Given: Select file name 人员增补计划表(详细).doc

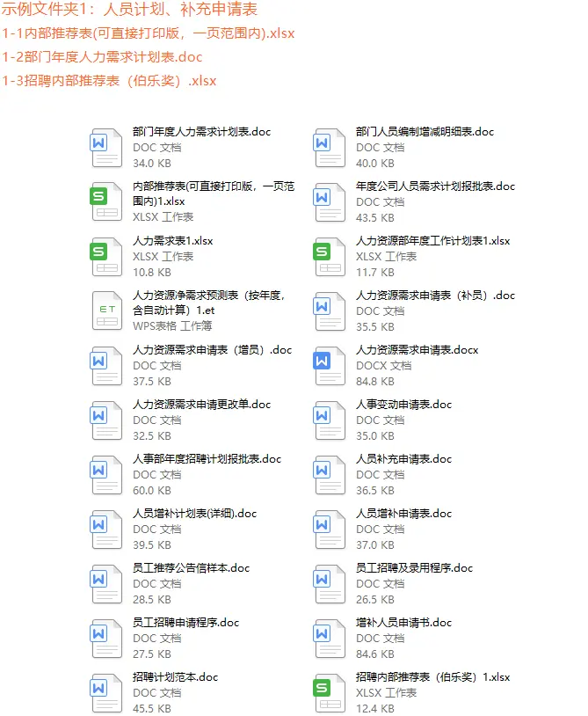Looking at the screenshot, I should pos(195,514).
